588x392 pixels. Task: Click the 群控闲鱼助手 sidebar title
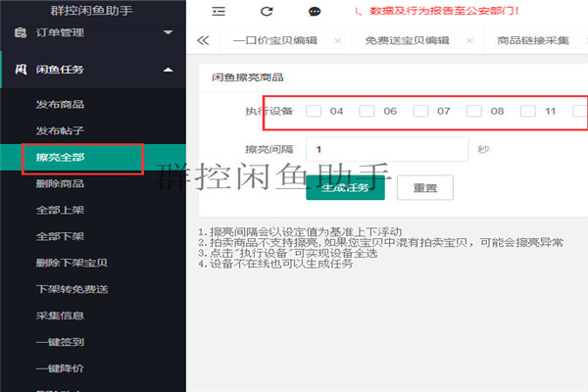point(92,11)
